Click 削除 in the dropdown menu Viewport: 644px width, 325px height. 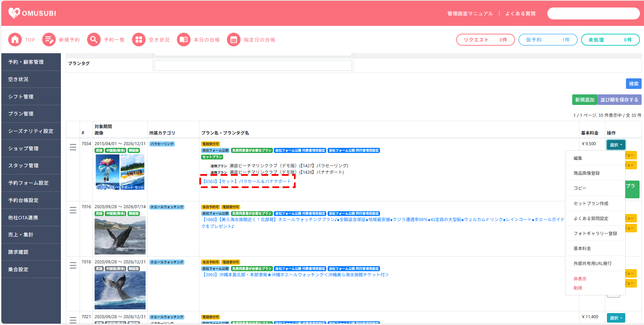click(x=578, y=288)
